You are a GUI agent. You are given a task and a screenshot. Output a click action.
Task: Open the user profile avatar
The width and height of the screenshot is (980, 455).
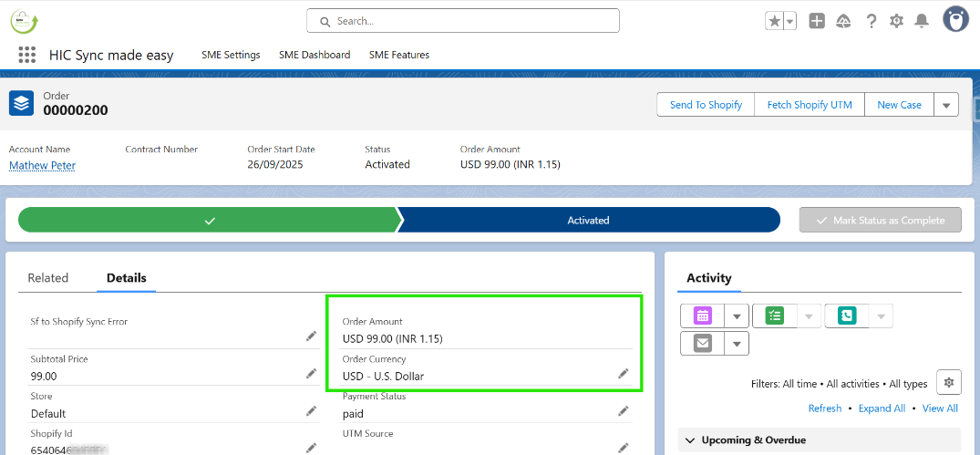tap(955, 19)
